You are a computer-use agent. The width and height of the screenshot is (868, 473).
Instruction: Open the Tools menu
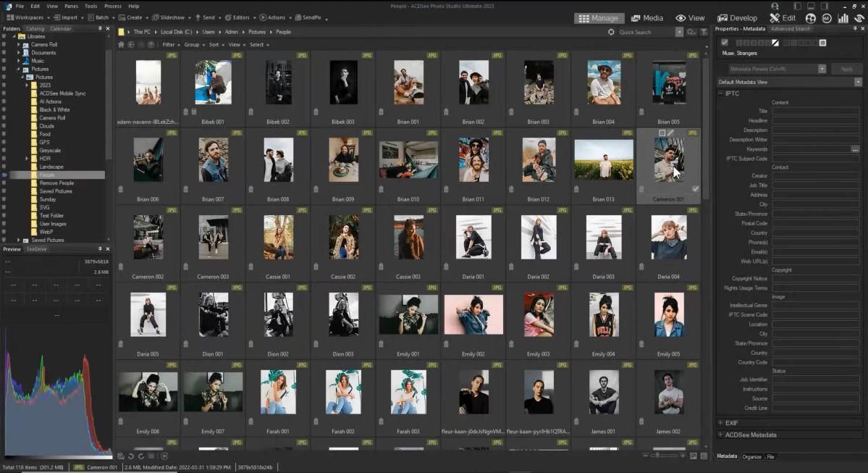point(90,6)
